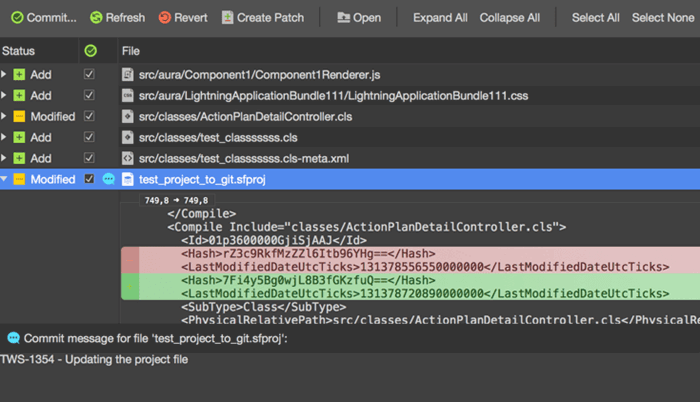Click comment bubble icon on test_project_to_git.sfproj row
This screenshot has height=402, width=700.
(x=108, y=180)
